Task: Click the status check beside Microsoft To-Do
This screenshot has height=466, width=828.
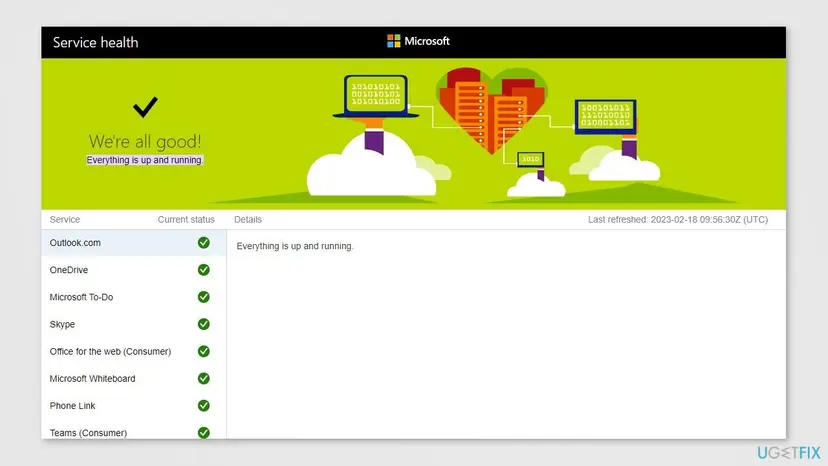Action: point(203,297)
